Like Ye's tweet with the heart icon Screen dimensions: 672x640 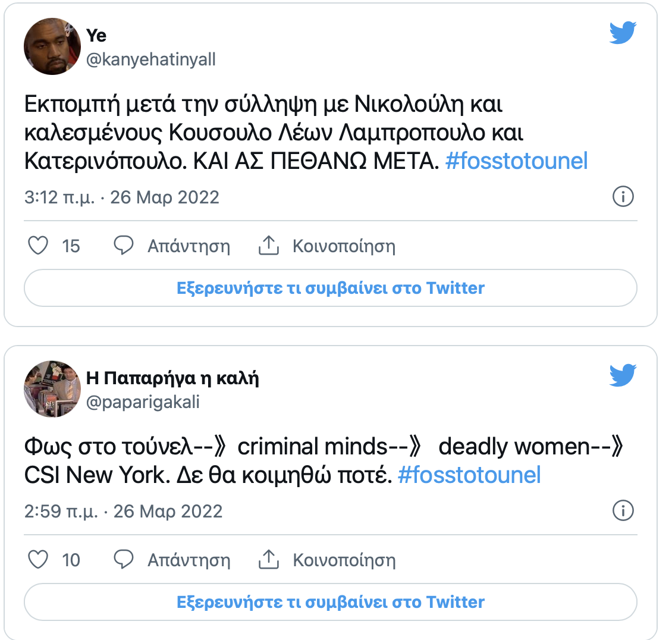[39, 246]
